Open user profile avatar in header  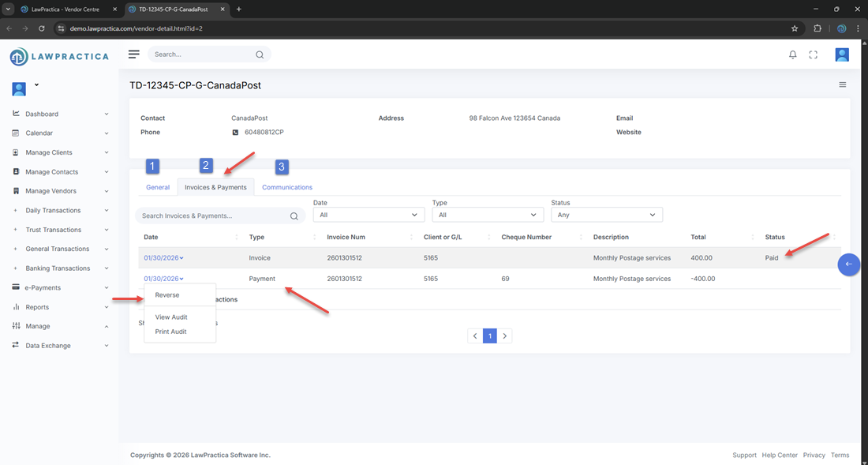842,54
